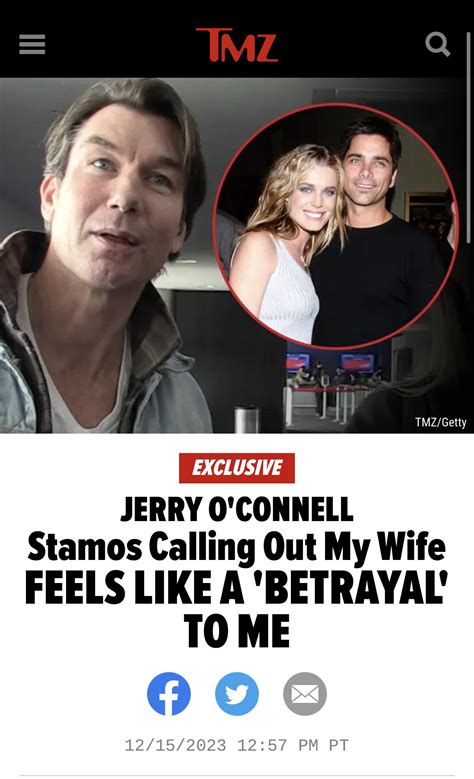
Task: Click the vertical scrollbar on the right edge
Action: (x=469, y=138)
